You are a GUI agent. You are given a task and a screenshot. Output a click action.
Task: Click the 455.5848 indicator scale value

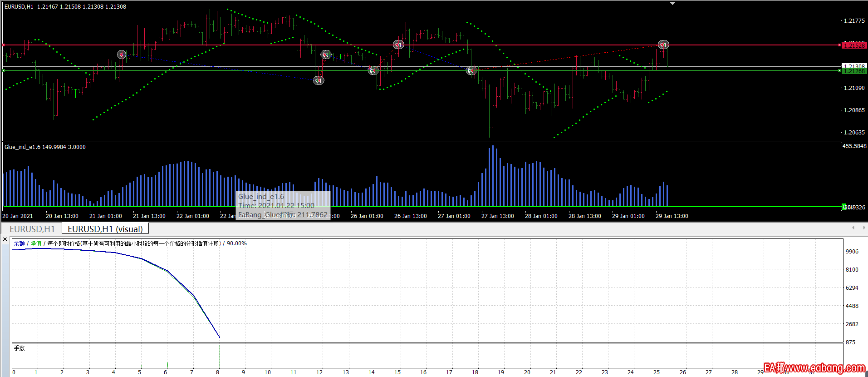854,146
